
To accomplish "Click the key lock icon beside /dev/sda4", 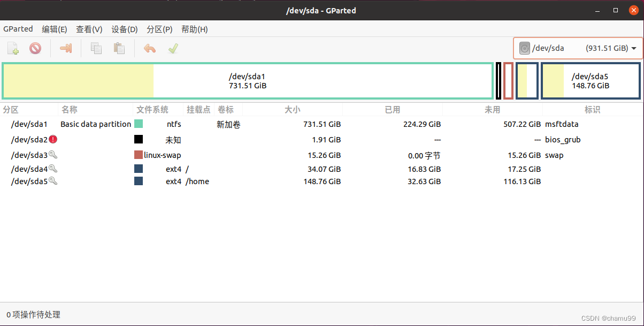I will point(53,169).
